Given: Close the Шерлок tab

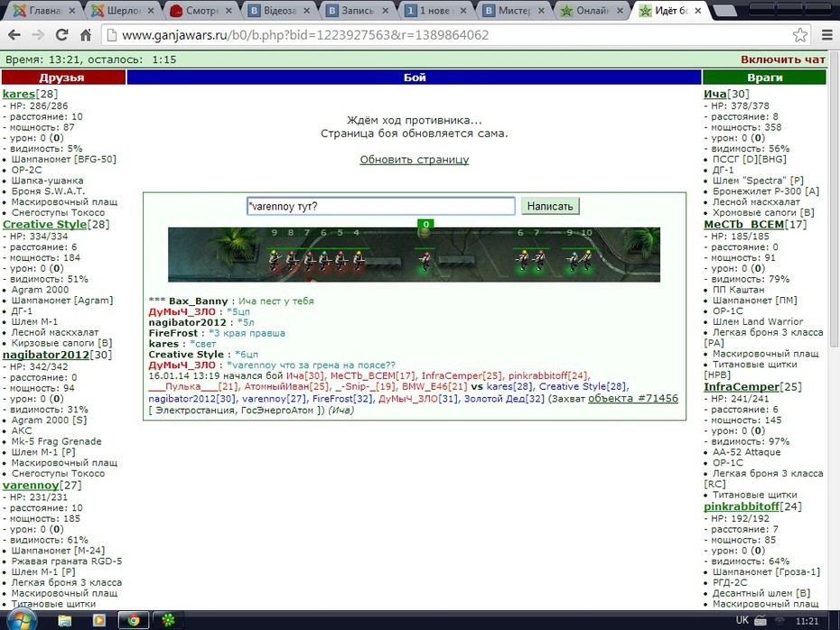Looking at the screenshot, I should click(x=151, y=10).
